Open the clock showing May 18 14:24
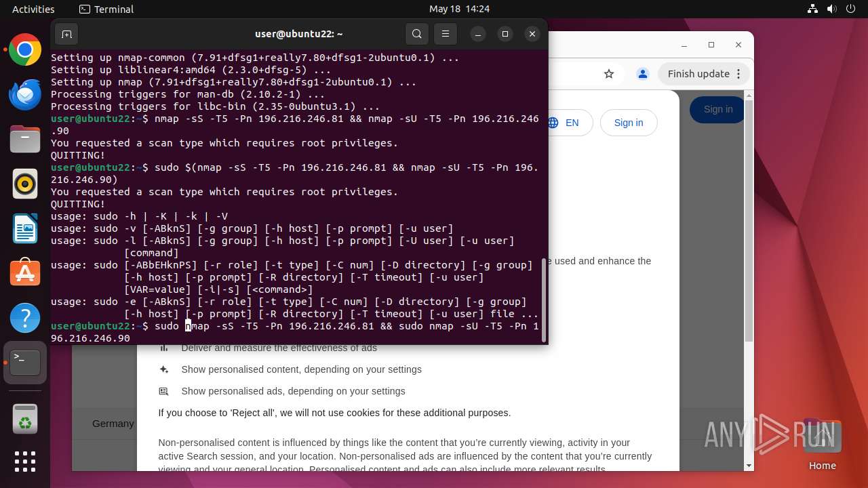The image size is (868, 488). pyautogui.click(x=459, y=9)
